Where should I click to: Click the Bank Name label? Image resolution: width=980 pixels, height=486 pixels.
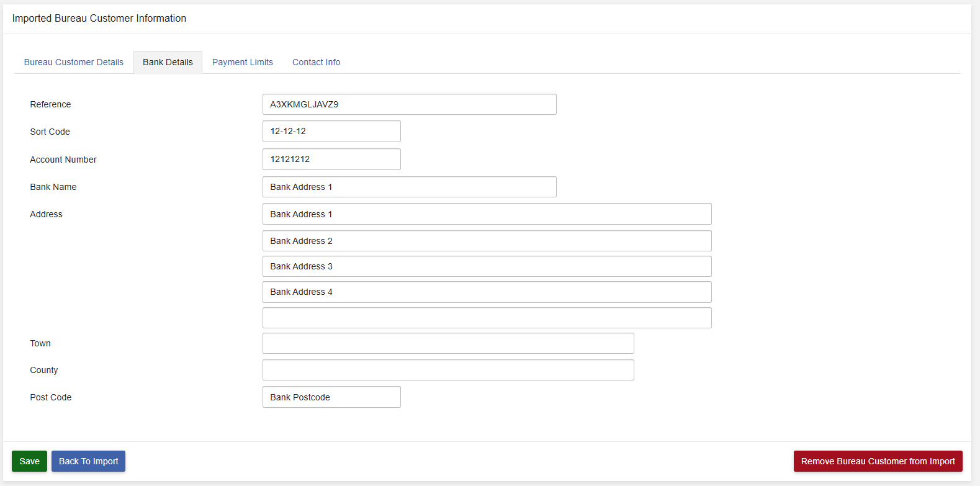53,187
